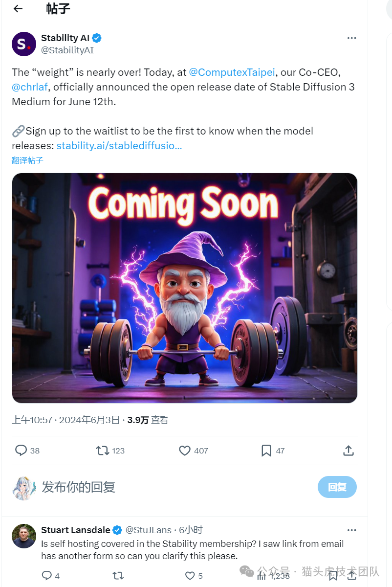Open the Coming Soon wizard image
392x587 pixels.
point(185,288)
